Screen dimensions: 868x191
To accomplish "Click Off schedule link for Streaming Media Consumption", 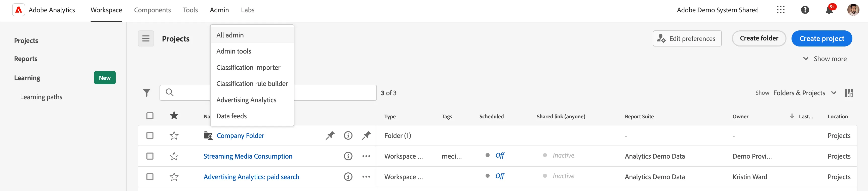I will (x=500, y=155).
